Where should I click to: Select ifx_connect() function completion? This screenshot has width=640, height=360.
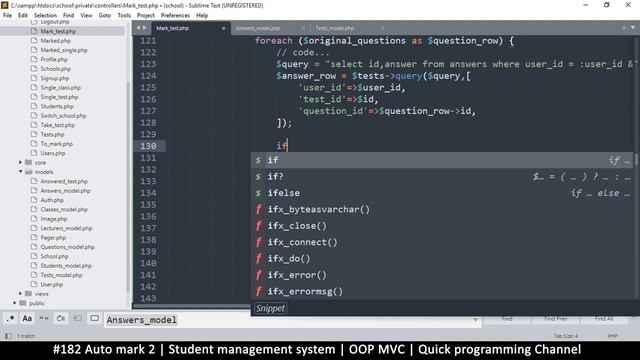coord(442,242)
